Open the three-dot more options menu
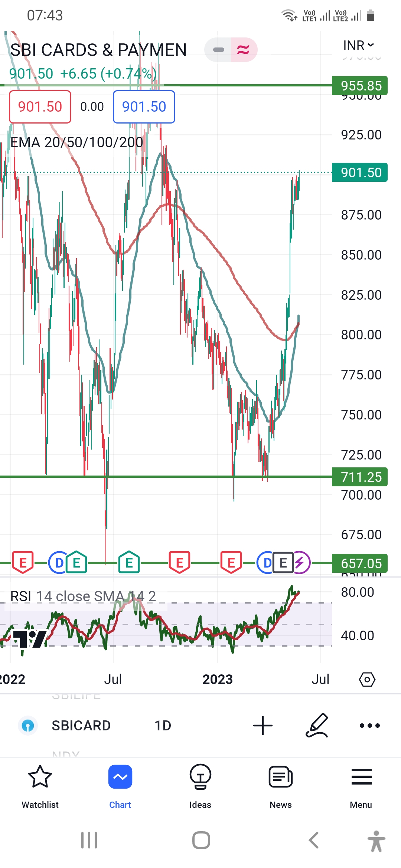This screenshot has width=401, height=868. [370, 726]
